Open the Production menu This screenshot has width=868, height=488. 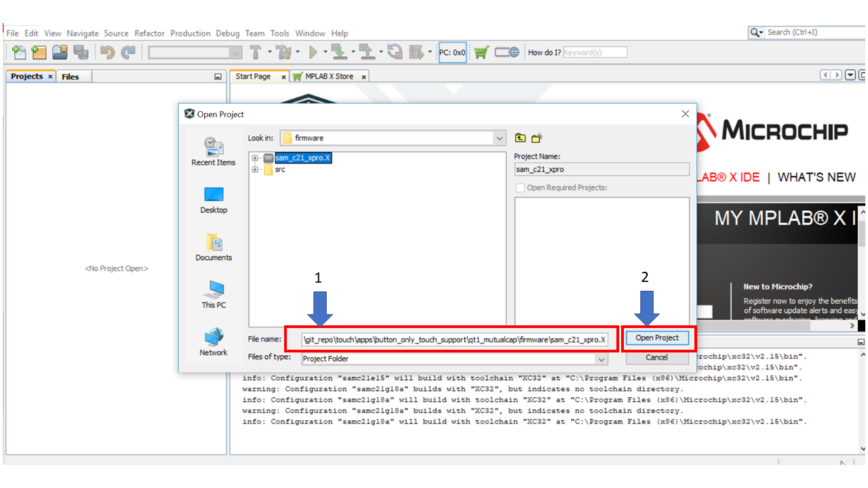point(190,33)
